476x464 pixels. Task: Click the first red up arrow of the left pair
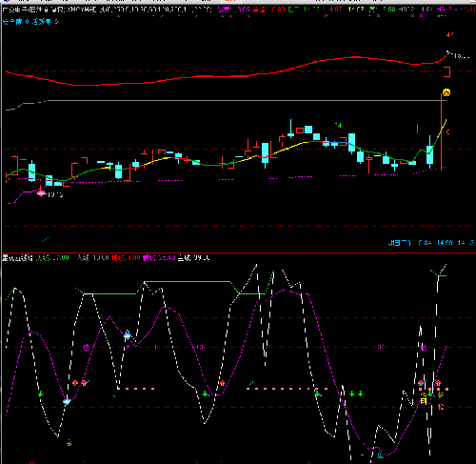75,383
